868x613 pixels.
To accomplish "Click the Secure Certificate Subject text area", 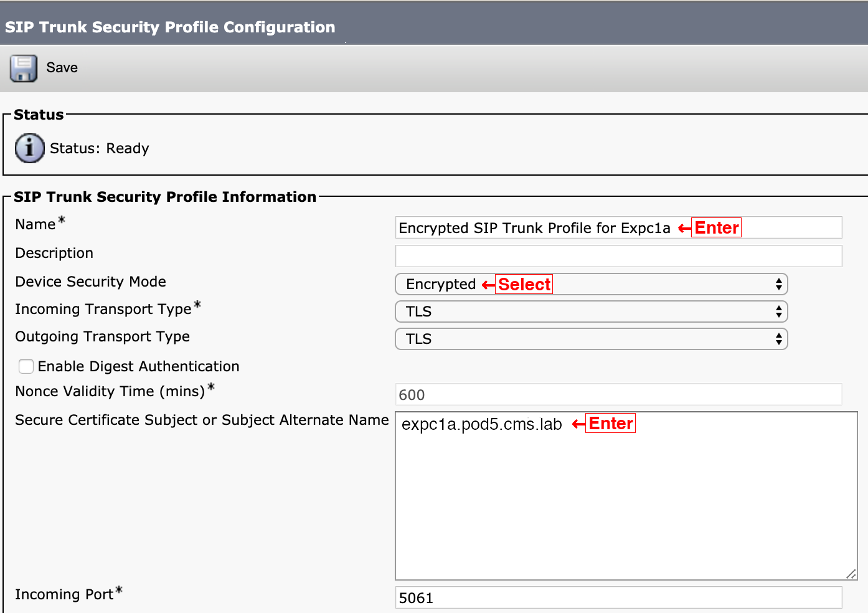I will point(626,496).
